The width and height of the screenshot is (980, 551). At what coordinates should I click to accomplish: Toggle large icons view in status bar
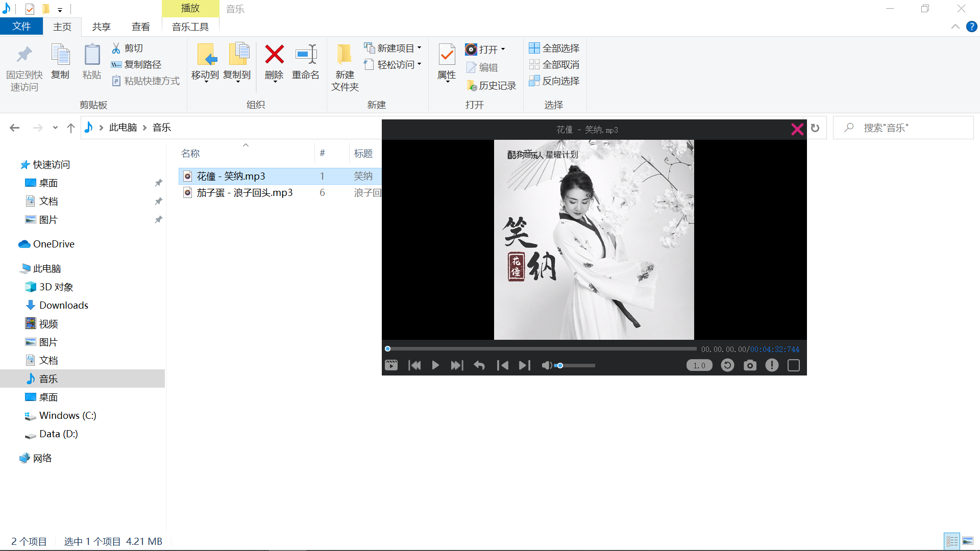coord(968,541)
